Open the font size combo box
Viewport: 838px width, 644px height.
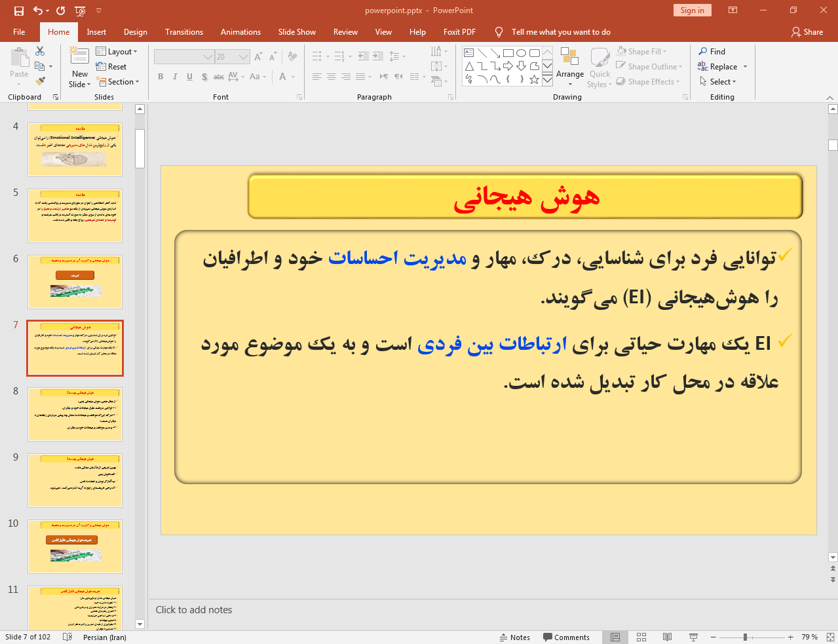tap(243, 57)
